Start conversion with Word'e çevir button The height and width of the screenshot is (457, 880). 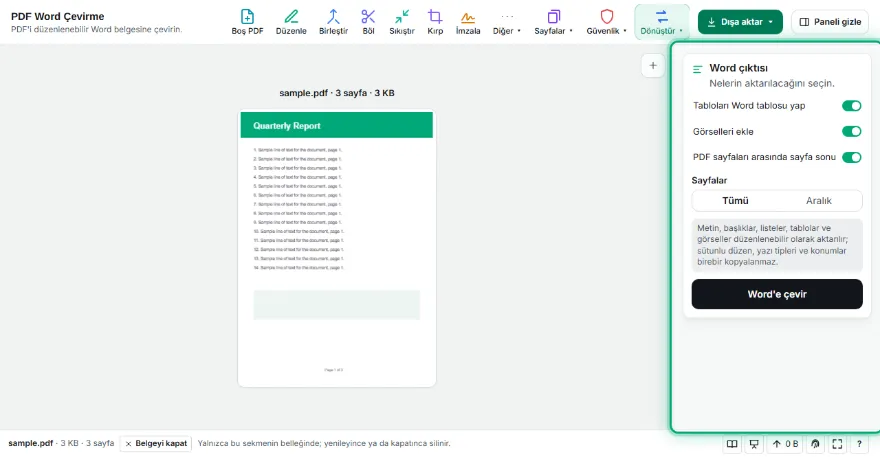point(777,294)
